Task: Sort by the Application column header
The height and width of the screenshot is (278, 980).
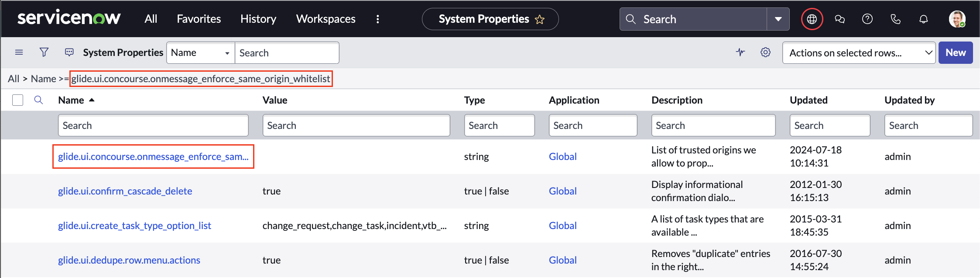Action: pos(574,100)
